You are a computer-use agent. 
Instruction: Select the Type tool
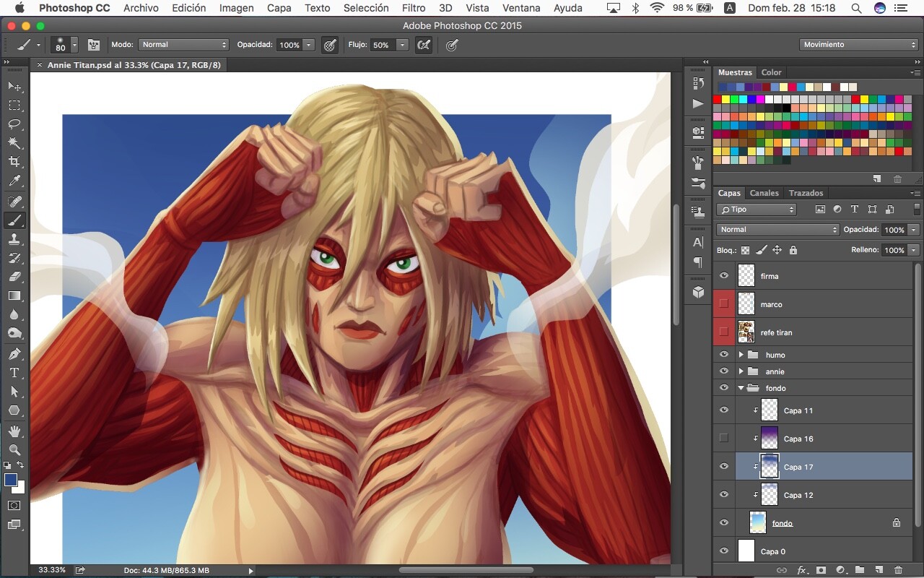tap(14, 373)
